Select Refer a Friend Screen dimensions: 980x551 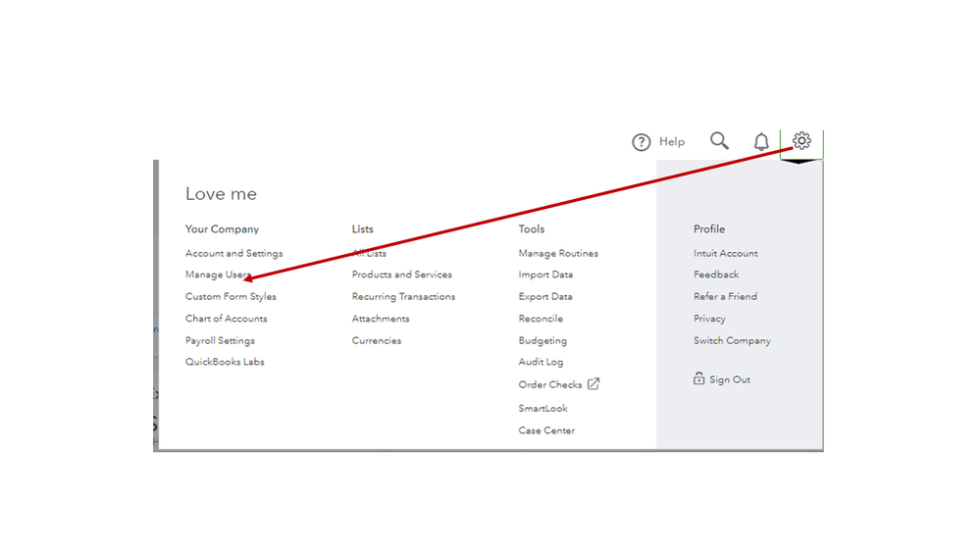725,297
